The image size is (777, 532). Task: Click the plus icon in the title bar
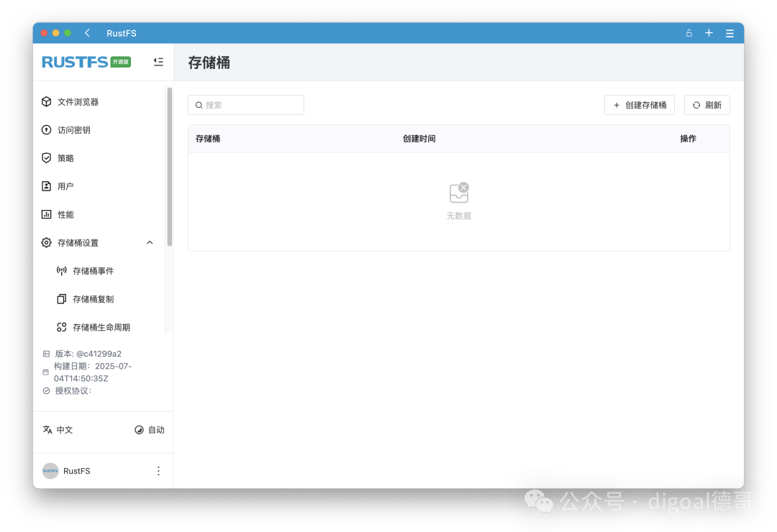pyautogui.click(x=709, y=32)
